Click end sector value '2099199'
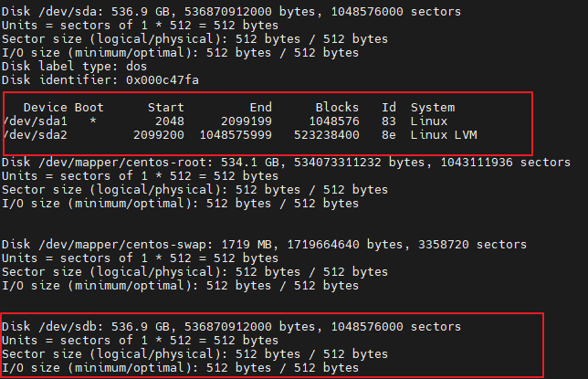Image resolution: width=588 pixels, height=379 pixels. [x=247, y=121]
